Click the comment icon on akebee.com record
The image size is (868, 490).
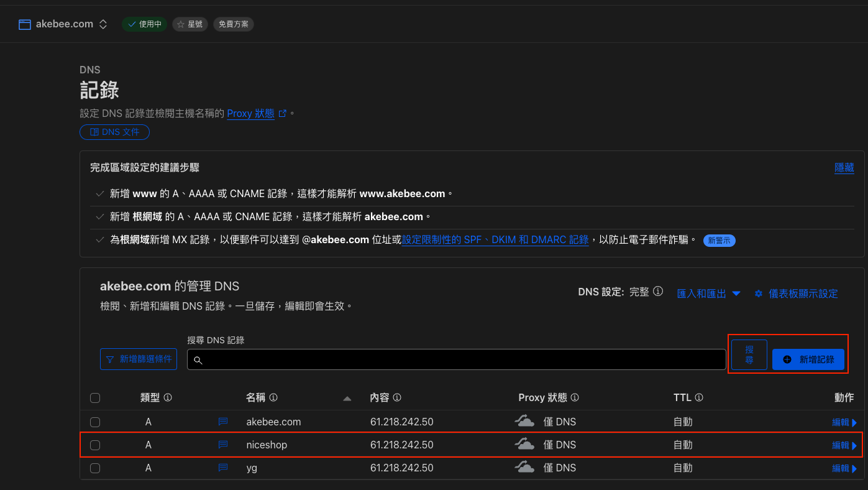(x=223, y=422)
